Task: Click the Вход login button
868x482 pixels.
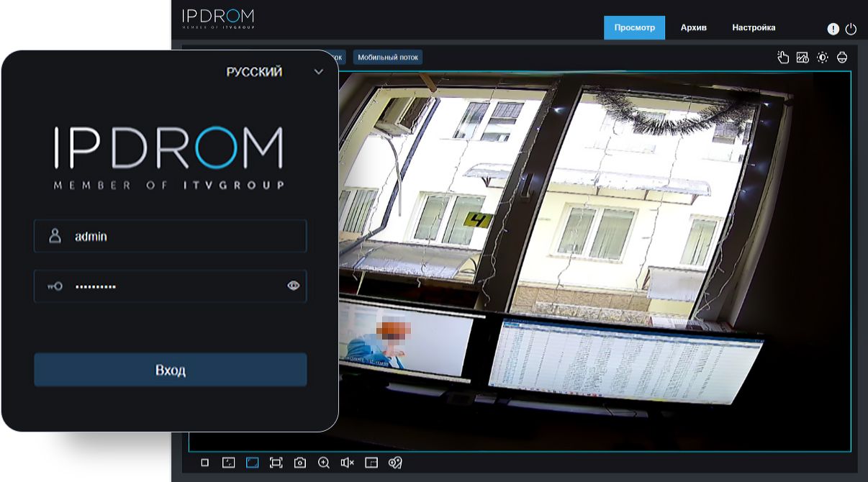Action: pyautogui.click(x=171, y=370)
